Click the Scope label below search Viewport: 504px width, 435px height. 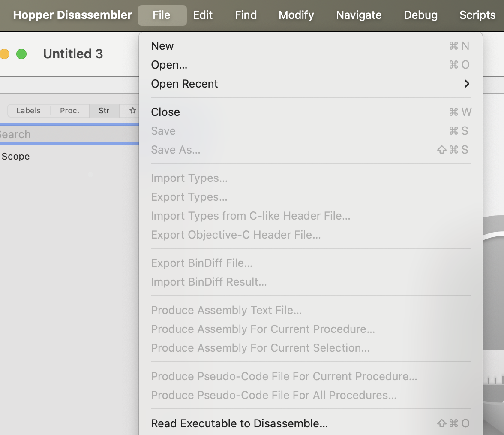pyautogui.click(x=15, y=156)
